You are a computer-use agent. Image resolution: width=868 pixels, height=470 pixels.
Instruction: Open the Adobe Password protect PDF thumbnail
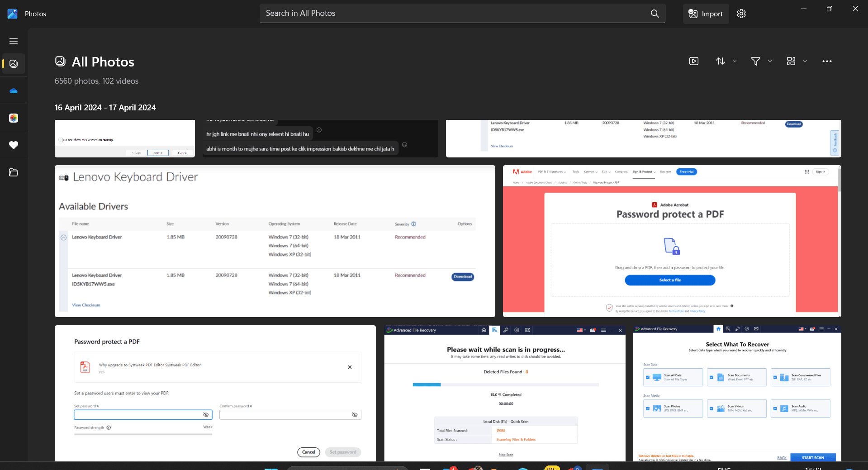coord(672,241)
